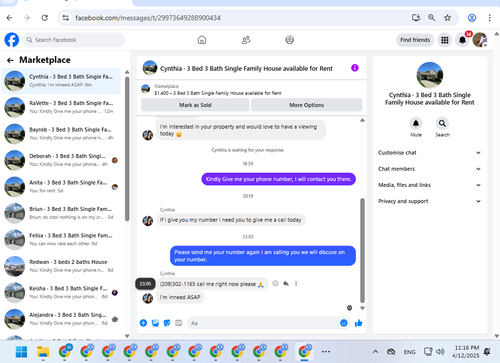Click the browser address bar URL
500x363 pixels.
pyautogui.click(x=148, y=18)
